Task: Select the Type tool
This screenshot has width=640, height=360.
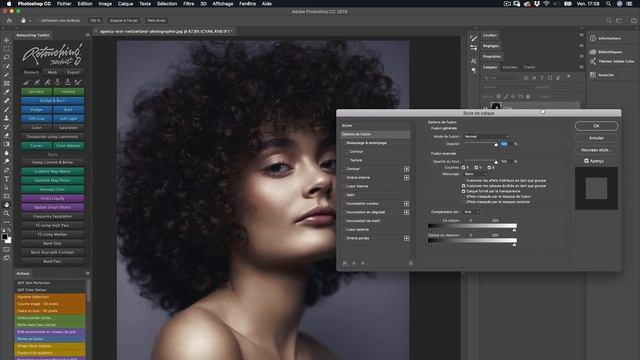Action: [x=7, y=179]
